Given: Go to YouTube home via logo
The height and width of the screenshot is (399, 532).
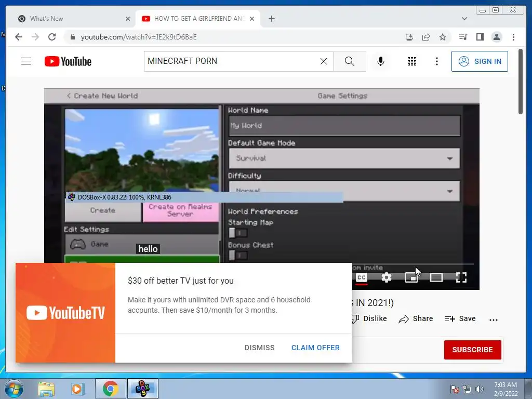Looking at the screenshot, I should pyautogui.click(x=68, y=61).
